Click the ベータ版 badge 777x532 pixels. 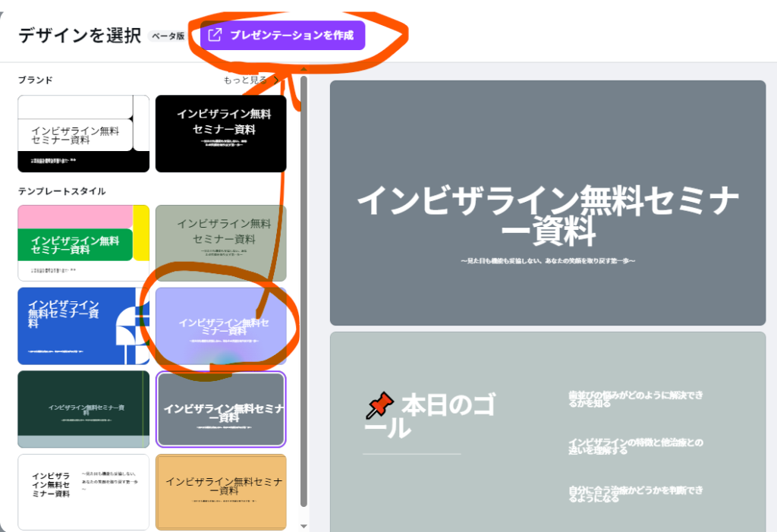click(x=168, y=36)
